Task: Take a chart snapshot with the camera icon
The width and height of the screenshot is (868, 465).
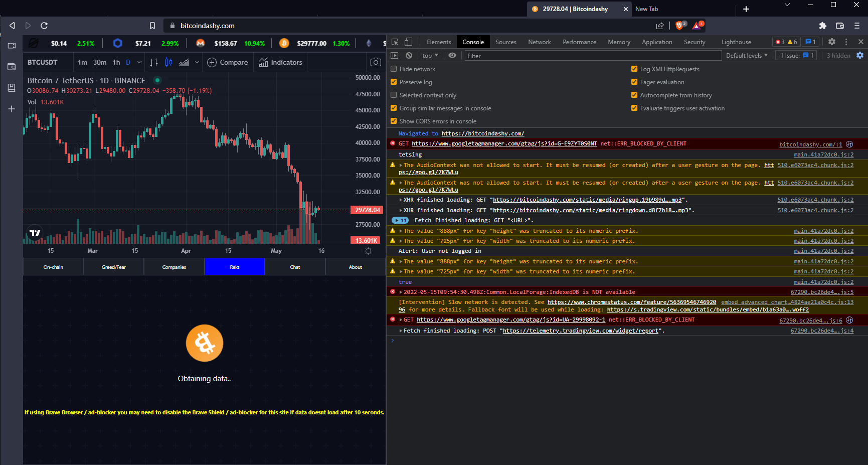Action: click(x=376, y=62)
